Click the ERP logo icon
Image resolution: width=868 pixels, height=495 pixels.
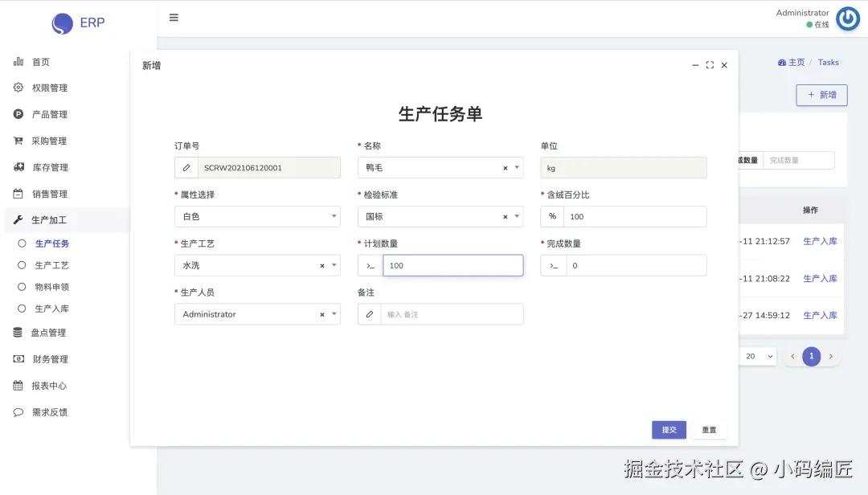63,23
